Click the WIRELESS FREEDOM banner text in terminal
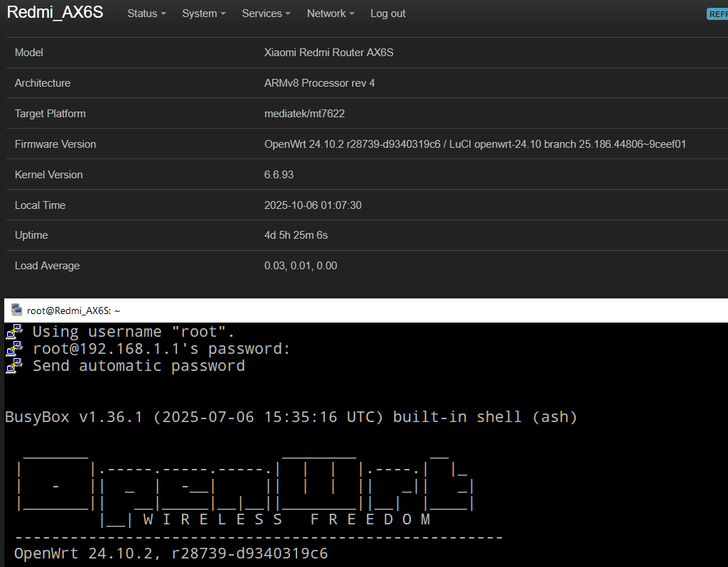Viewport: 728px width, 567px height. pyautogui.click(x=287, y=519)
